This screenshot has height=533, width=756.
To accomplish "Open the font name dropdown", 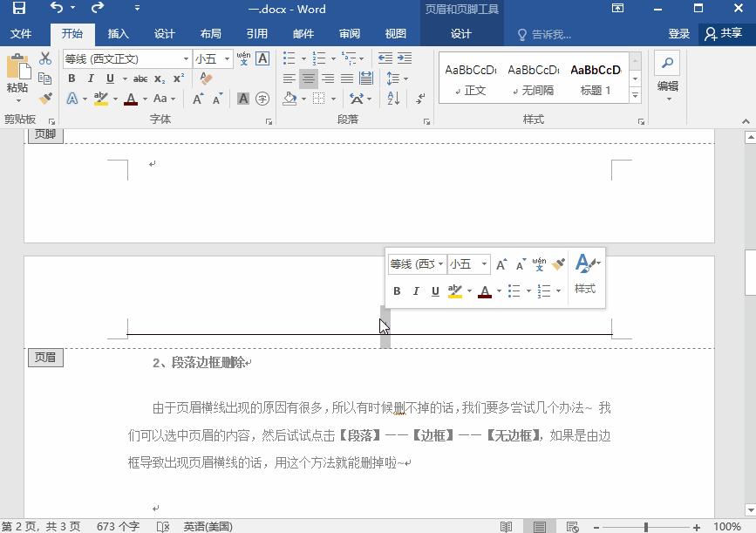I will coord(186,59).
